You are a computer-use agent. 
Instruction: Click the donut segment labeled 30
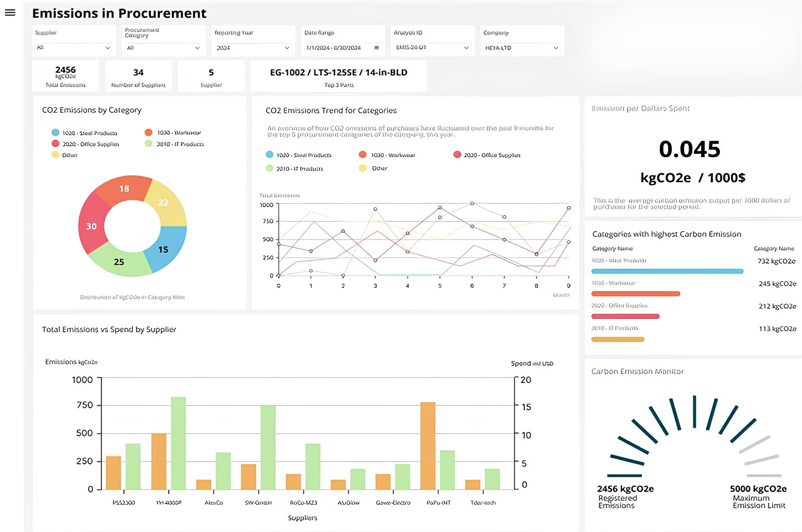coord(91,226)
